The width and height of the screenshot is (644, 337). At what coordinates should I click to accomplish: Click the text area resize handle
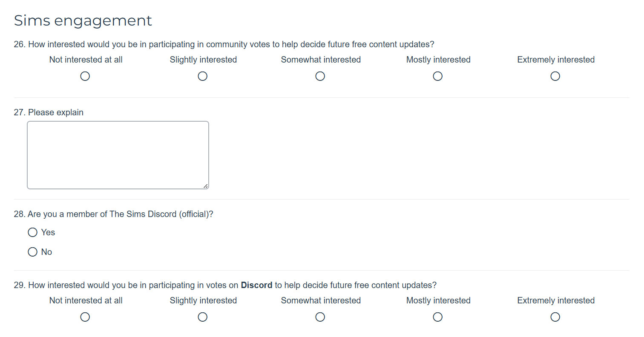[x=206, y=186]
